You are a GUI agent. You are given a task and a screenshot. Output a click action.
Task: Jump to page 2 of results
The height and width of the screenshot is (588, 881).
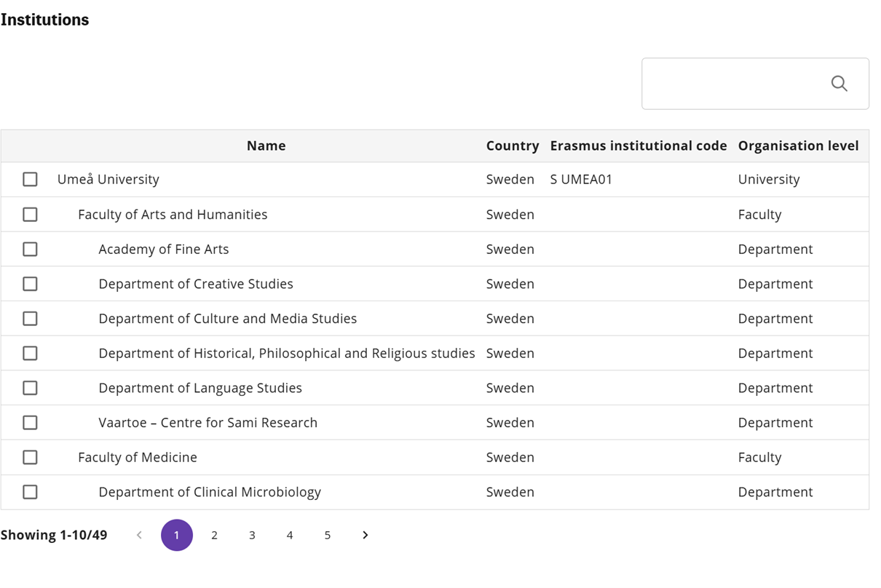[214, 535]
